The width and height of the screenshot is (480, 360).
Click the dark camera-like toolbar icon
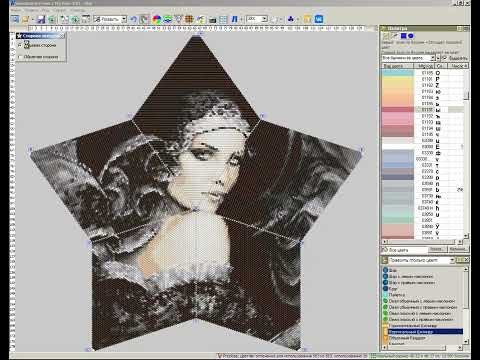[212, 19]
